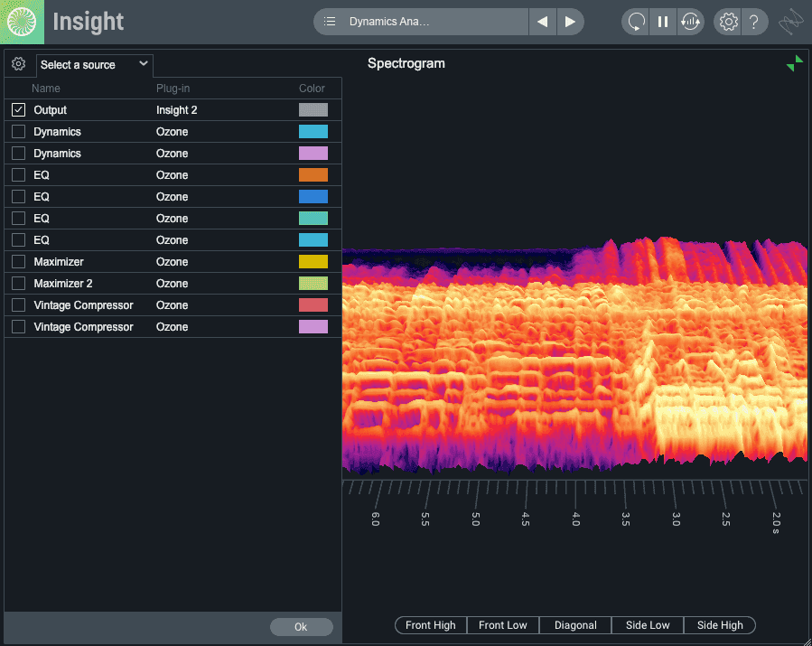Click the Spectrogram panel title
Screen dimensions: 812x646
[x=406, y=64]
